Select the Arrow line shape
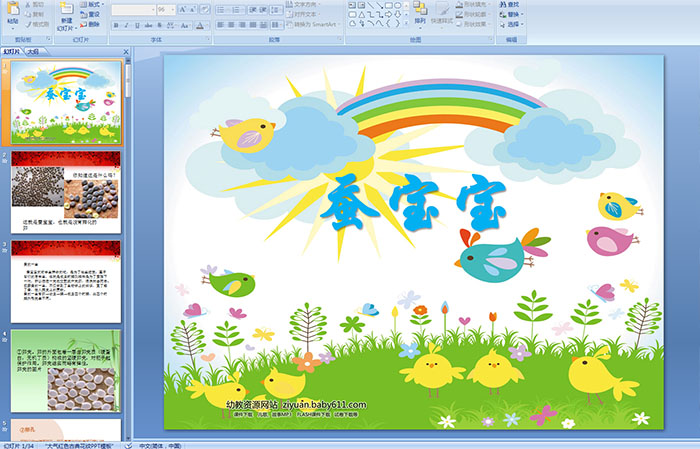 [380, 5]
